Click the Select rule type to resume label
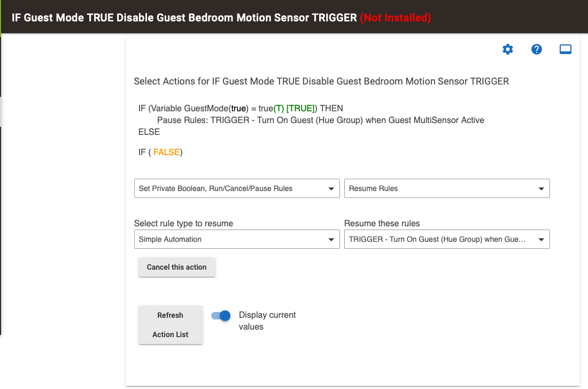Image resolution: width=588 pixels, height=389 pixels. [183, 224]
